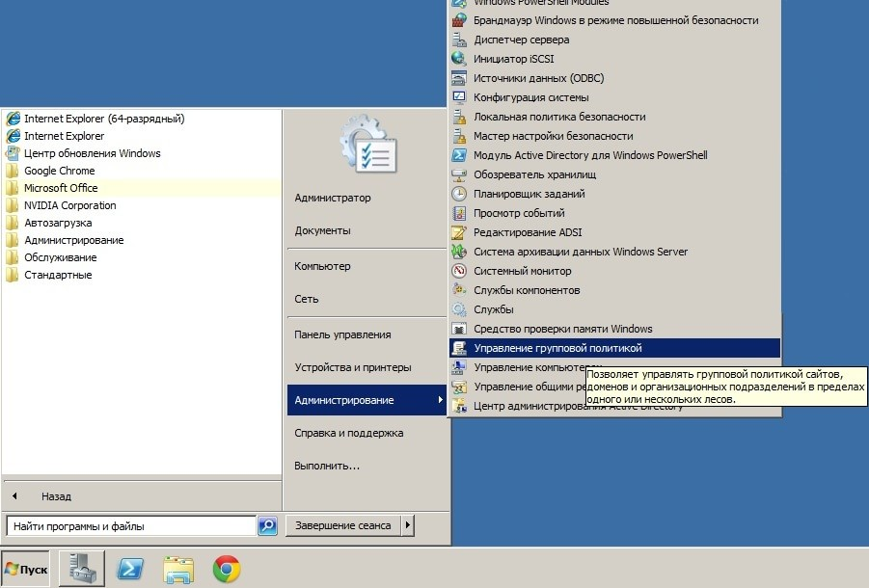Click the Мастер настройки безопасности icon
Viewport: 869px width, 588px height.
pyautogui.click(x=459, y=136)
